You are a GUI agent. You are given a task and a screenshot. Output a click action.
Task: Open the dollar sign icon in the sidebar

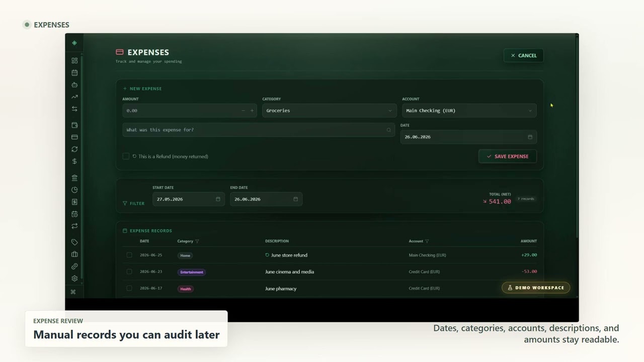click(74, 161)
